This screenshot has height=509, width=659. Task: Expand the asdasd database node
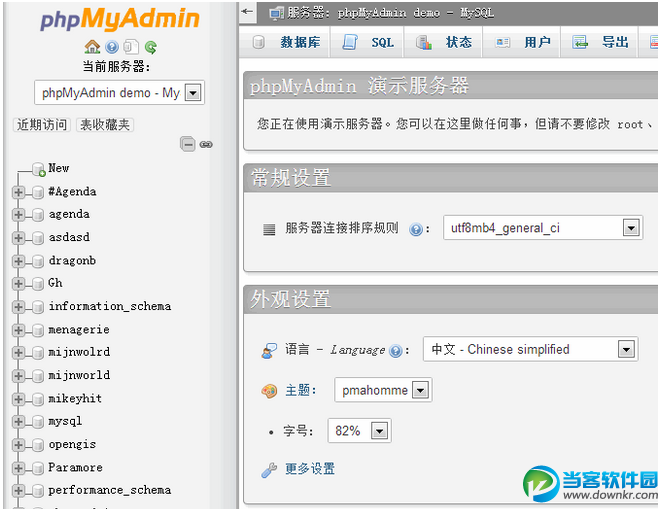point(18,238)
